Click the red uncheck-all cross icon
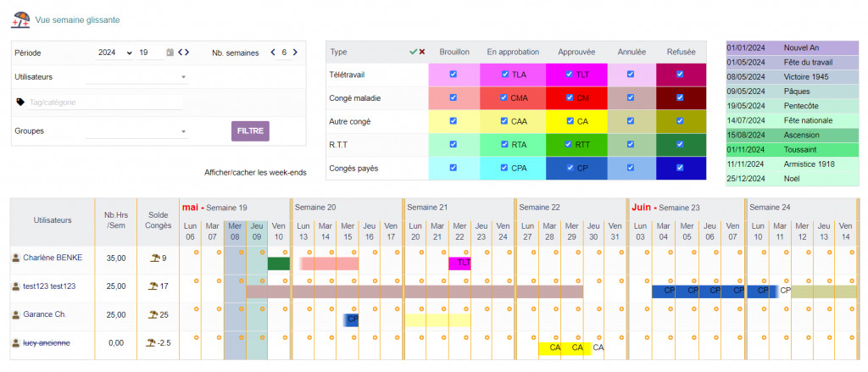 tap(422, 52)
